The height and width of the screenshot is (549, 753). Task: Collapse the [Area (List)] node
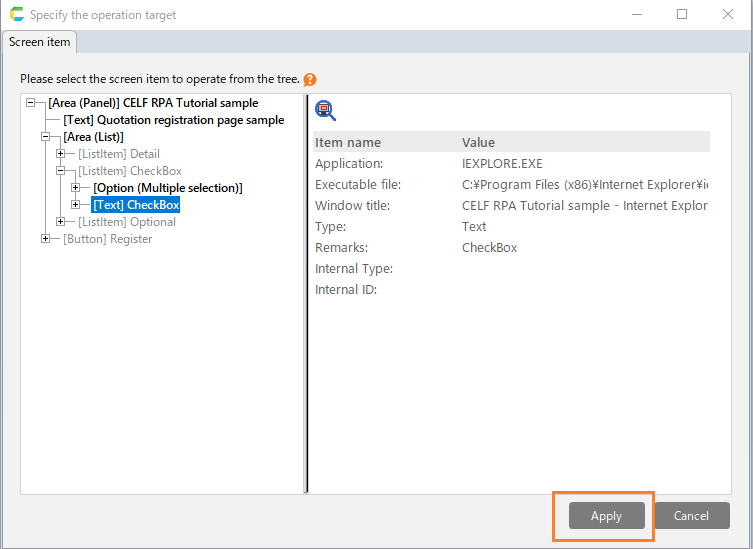coord(46,137)
